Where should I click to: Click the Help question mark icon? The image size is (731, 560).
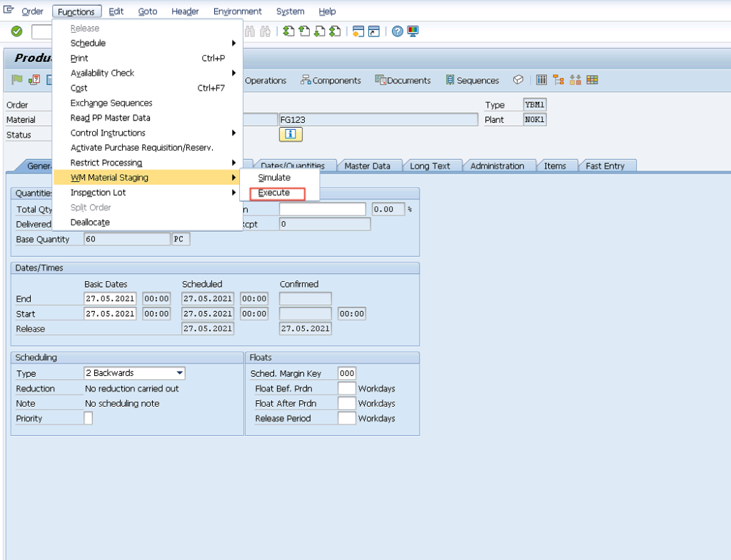coord(395,31)
